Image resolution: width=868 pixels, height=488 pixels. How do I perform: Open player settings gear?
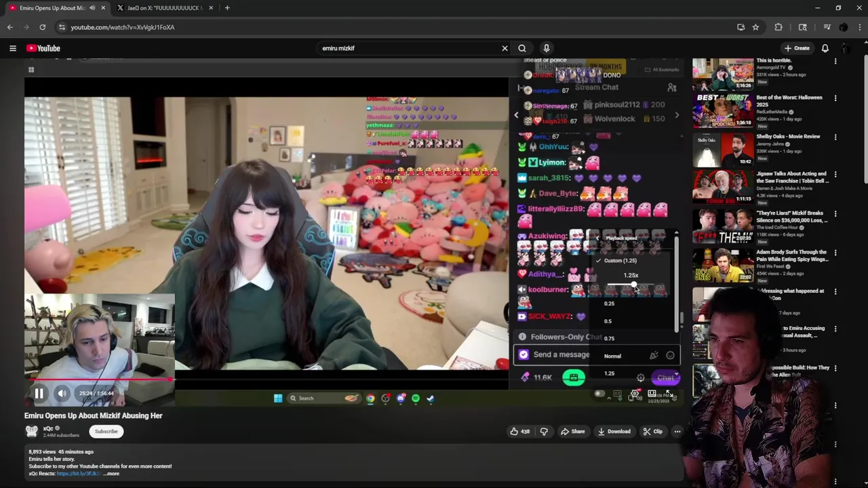point(635,394)
